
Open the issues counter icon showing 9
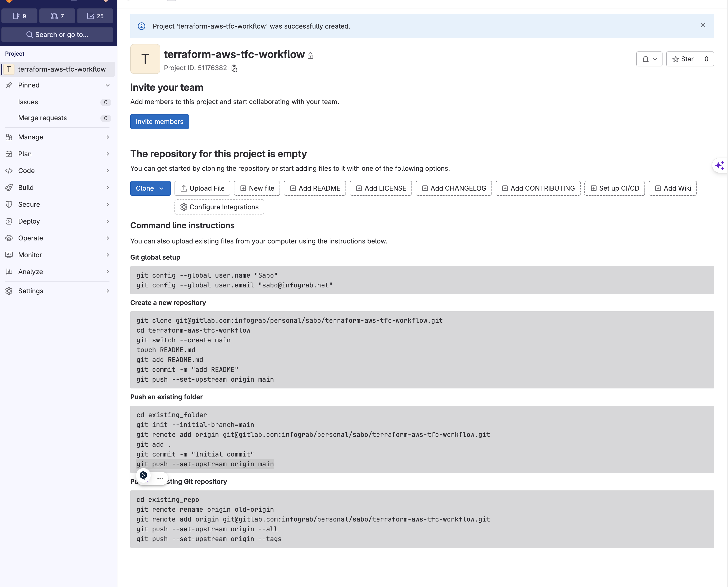point(19,16)
